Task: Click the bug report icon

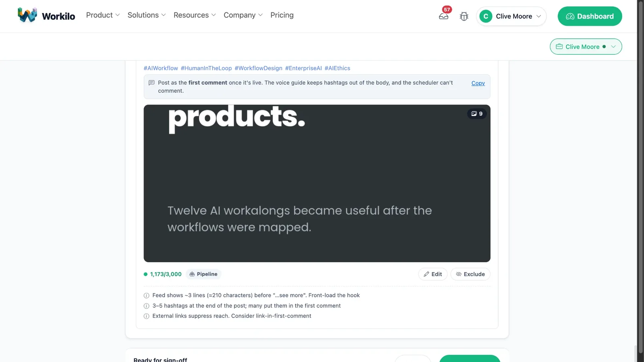Action: coord(464,16)
